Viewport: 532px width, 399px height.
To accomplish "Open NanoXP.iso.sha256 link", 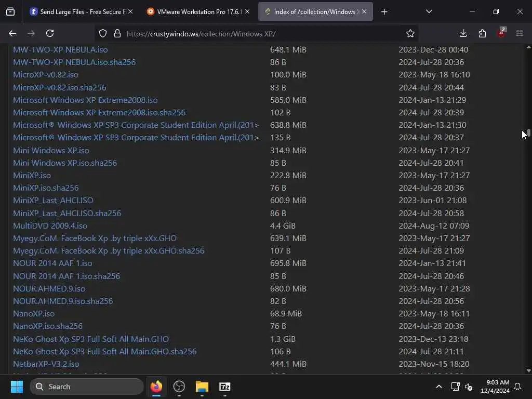I will click(47, 326).
